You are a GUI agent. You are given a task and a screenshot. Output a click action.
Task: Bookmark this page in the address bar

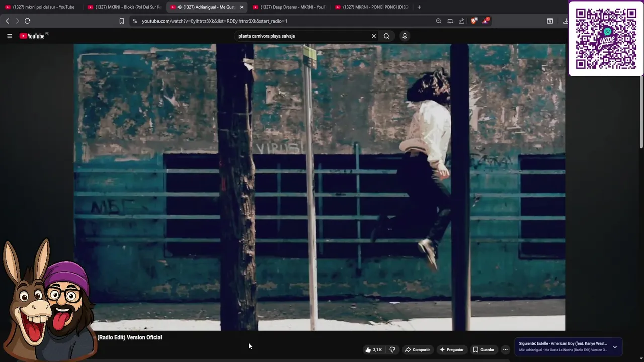[121, 21]
